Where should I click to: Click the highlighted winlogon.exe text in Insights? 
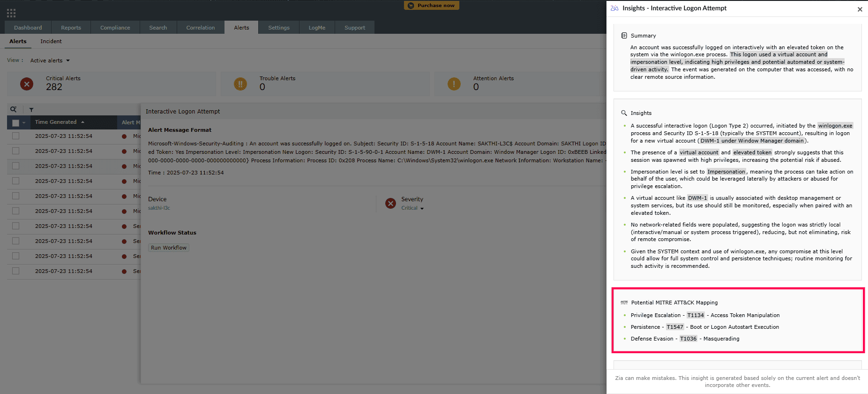(x=835, y=126)
